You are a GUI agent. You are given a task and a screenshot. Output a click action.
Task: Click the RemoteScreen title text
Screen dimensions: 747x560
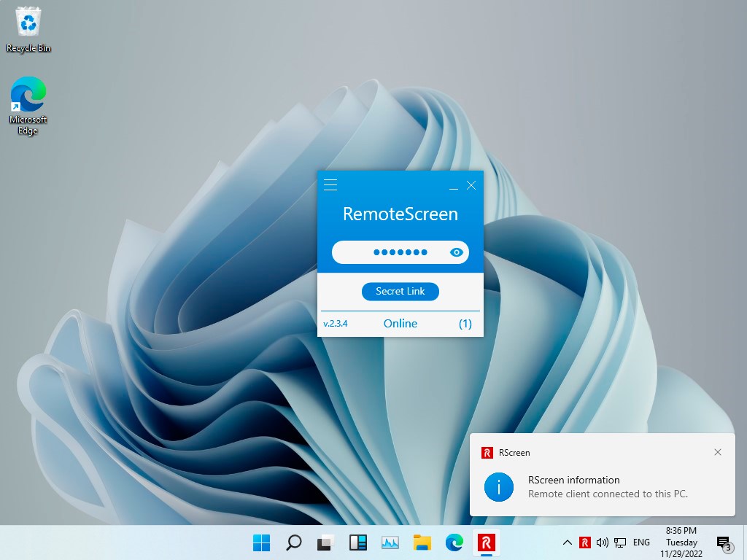(400, 214)
